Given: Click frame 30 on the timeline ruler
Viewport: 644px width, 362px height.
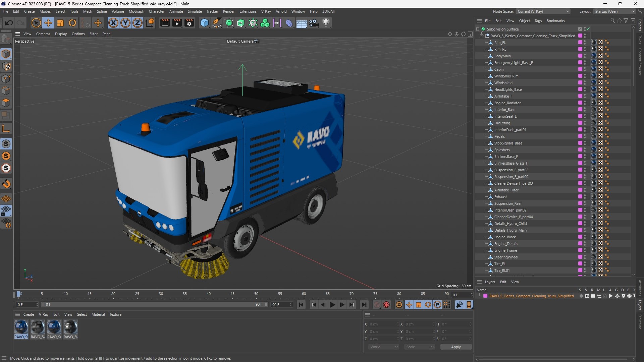Looking at the screenshot, I should (161, 294).
